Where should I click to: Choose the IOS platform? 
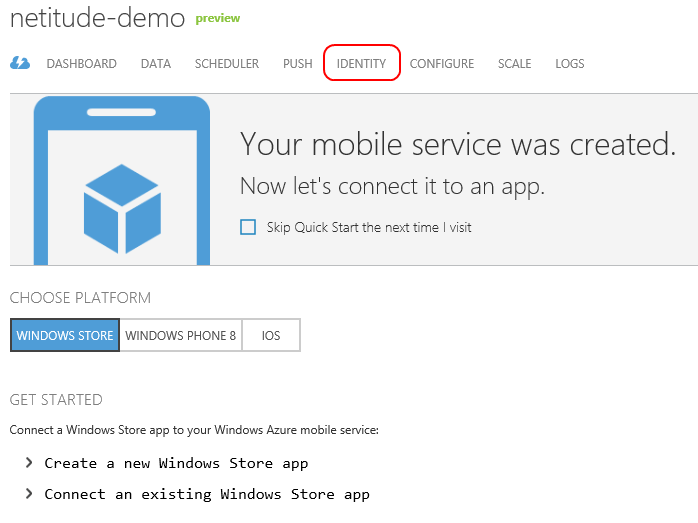pos(271,335)
